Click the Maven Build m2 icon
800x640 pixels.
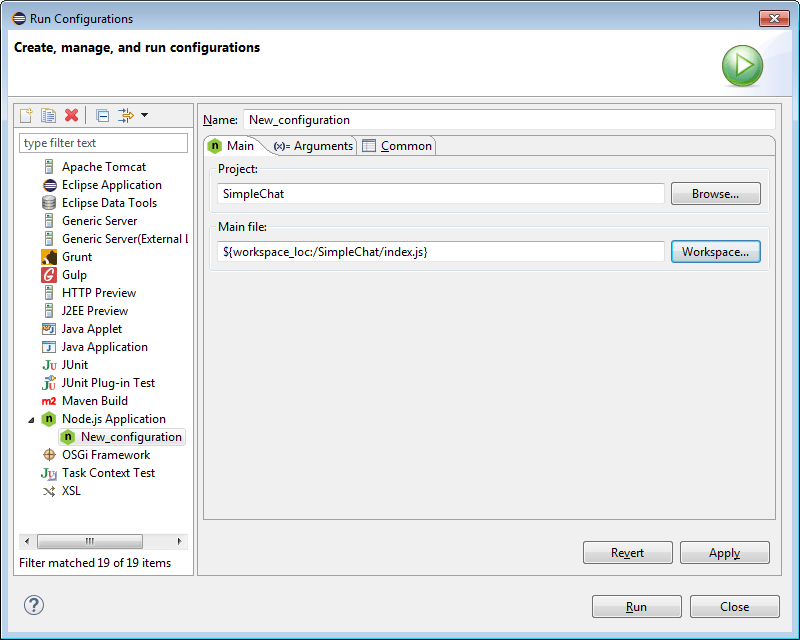click(48, 401)
